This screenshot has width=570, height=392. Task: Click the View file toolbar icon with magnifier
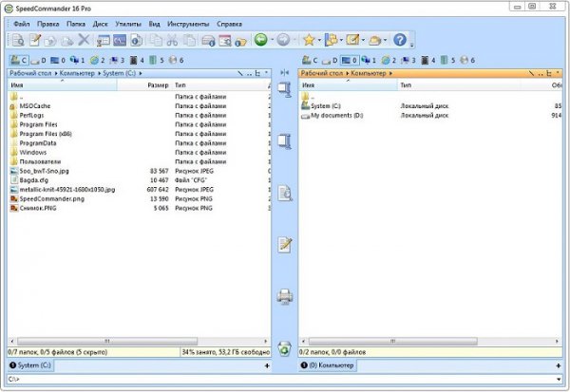[x=17, y=40]
